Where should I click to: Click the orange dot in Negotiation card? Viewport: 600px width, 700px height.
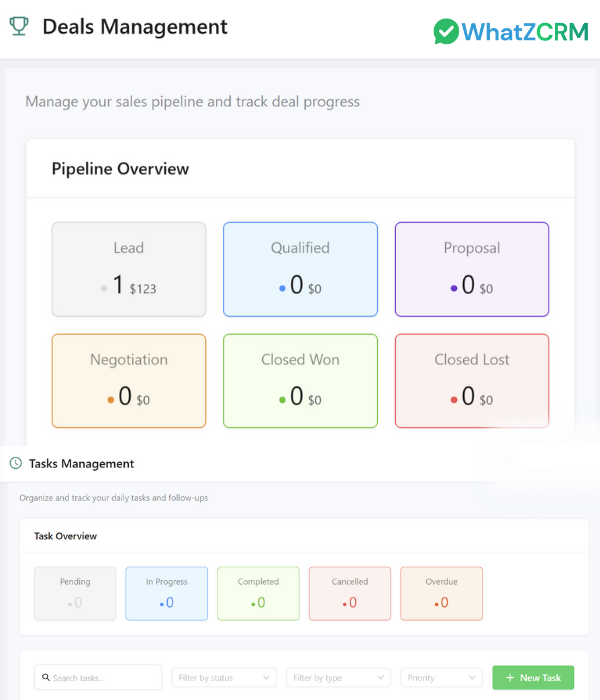(x=111, y=400)
